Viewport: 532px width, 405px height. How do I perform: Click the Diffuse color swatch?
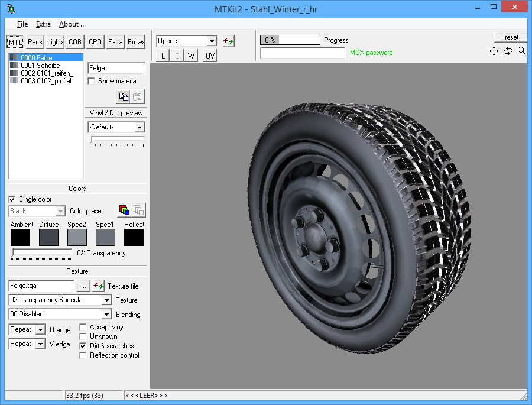point(48,238)
